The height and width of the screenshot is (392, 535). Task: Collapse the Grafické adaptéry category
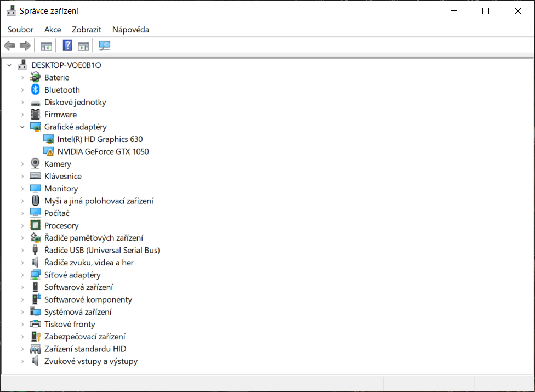coord(22,127)
